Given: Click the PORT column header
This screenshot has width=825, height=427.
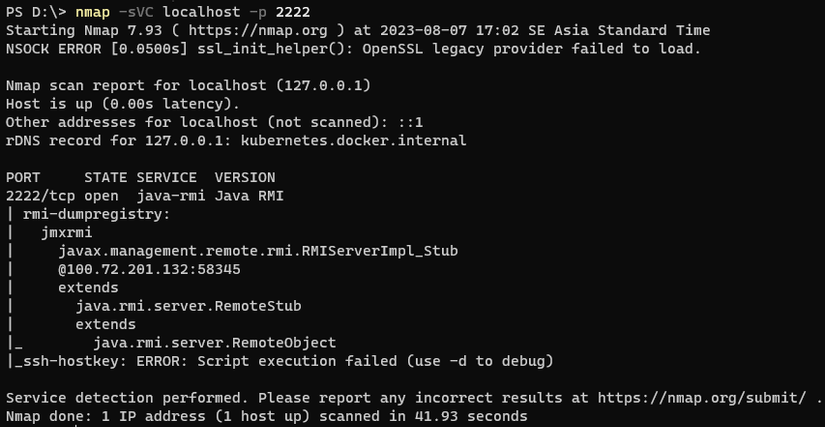Looking at the screenshot, I should (x=24, y=177).
